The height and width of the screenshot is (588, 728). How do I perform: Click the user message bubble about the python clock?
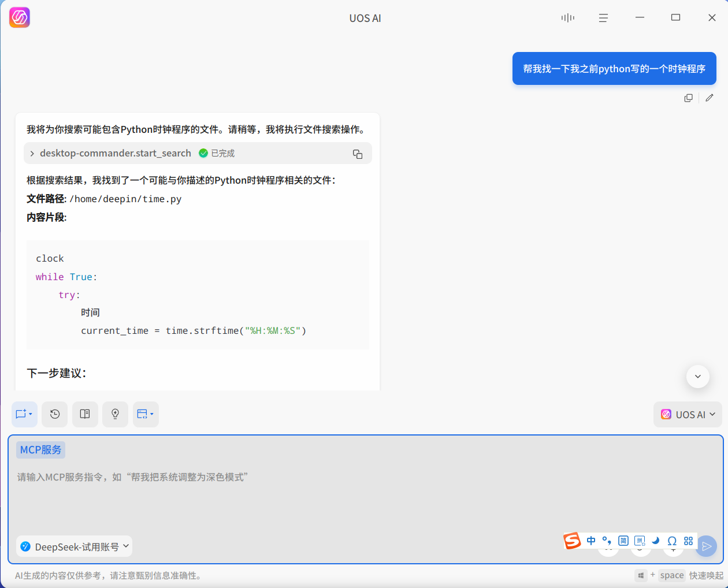coord(614,69)
